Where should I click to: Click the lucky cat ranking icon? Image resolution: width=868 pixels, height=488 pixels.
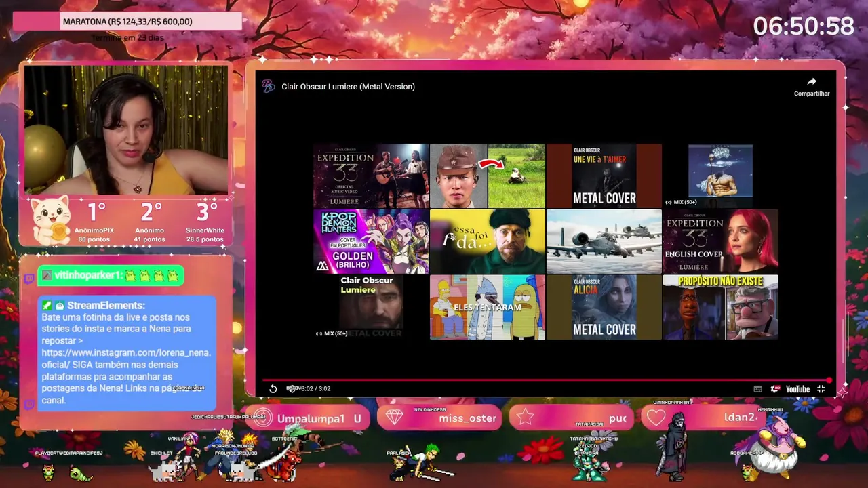pyautogui.click(x=52, y=220)
